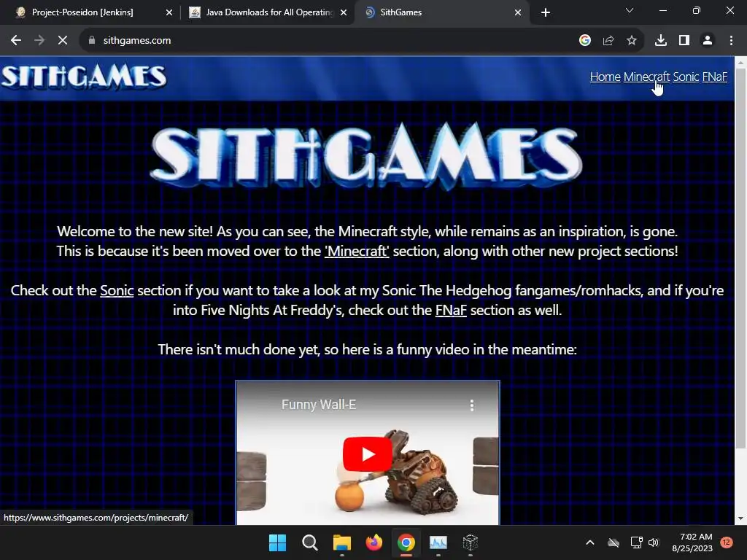This screenshot has height=560, width=747.
Task: Open the Windows Start menu
Action: pyautogui.click(x=277, y=542)
